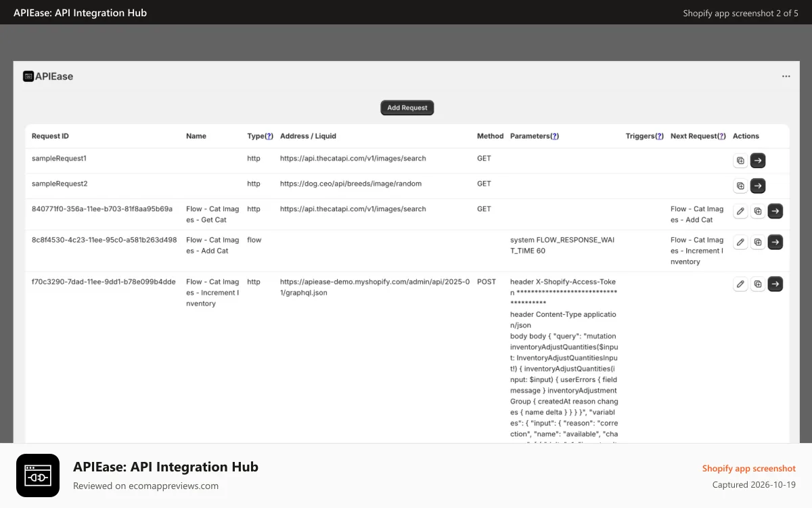Duplicate the Flow - Cat Images - Get Cat request

coord(758,211)
